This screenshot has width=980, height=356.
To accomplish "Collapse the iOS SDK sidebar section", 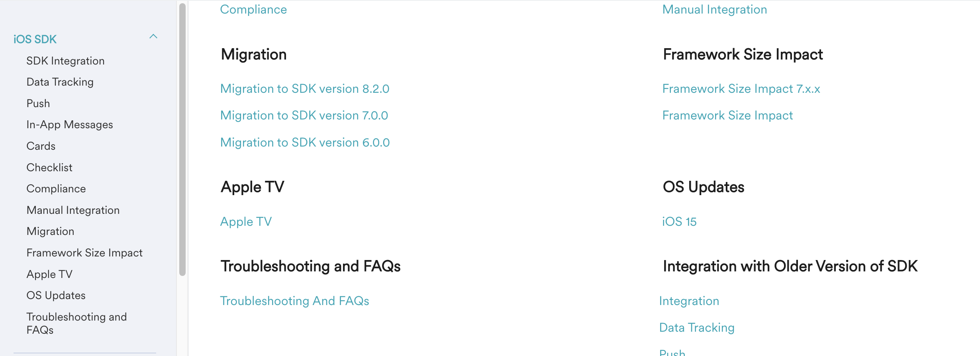I will [x=153, y=37].
